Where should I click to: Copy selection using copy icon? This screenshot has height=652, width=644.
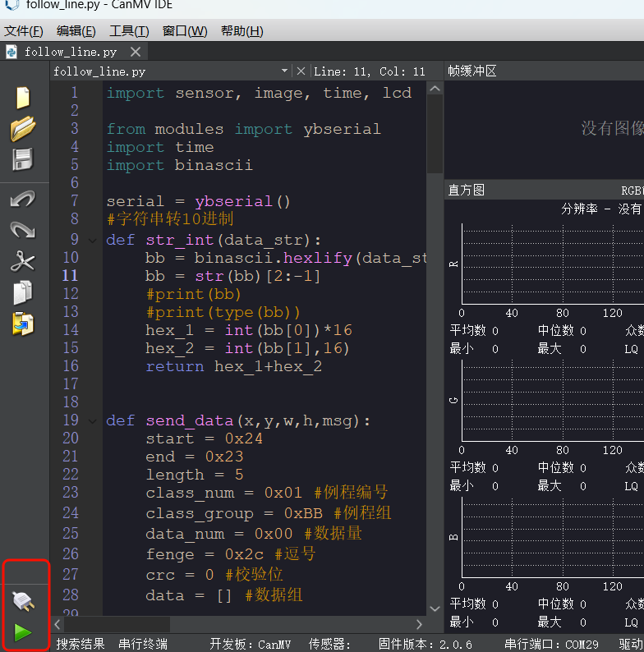(23, 293)
